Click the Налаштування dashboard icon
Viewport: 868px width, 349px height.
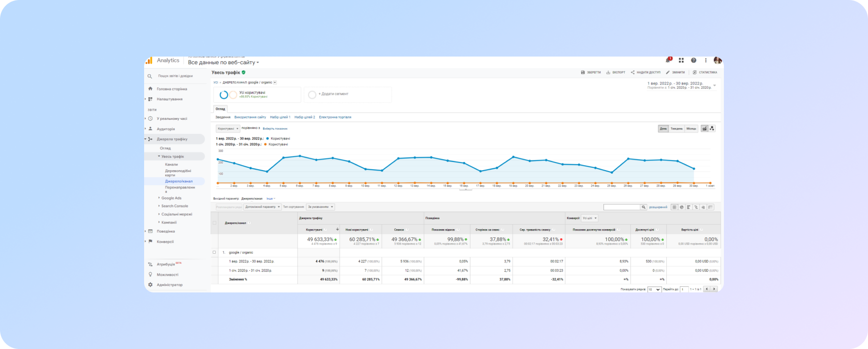tap(150, 99)
